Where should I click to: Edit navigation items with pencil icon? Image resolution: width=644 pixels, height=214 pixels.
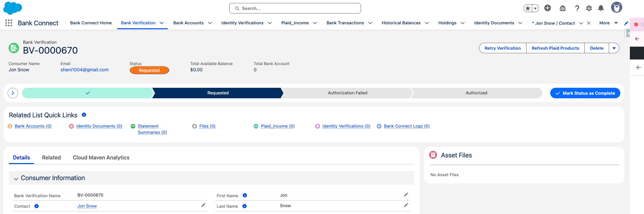pyautogui.click(x=626, y=23)
